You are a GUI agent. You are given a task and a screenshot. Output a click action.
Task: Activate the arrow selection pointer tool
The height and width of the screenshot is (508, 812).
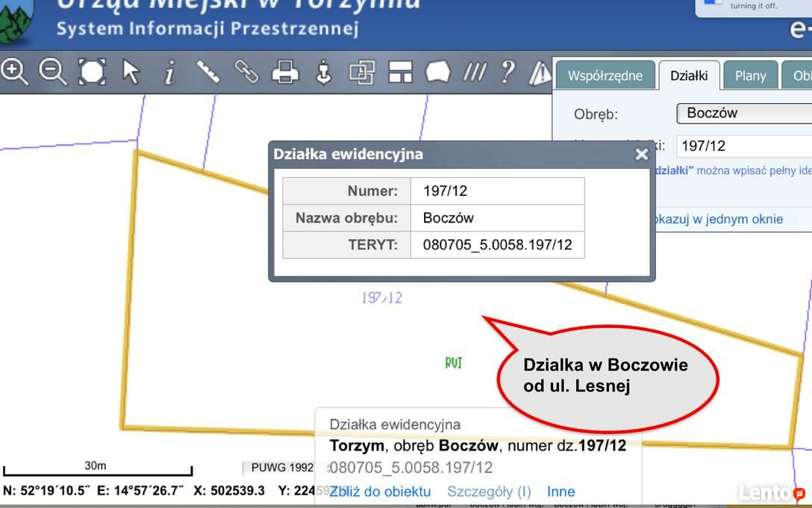[x=131, y=72]
